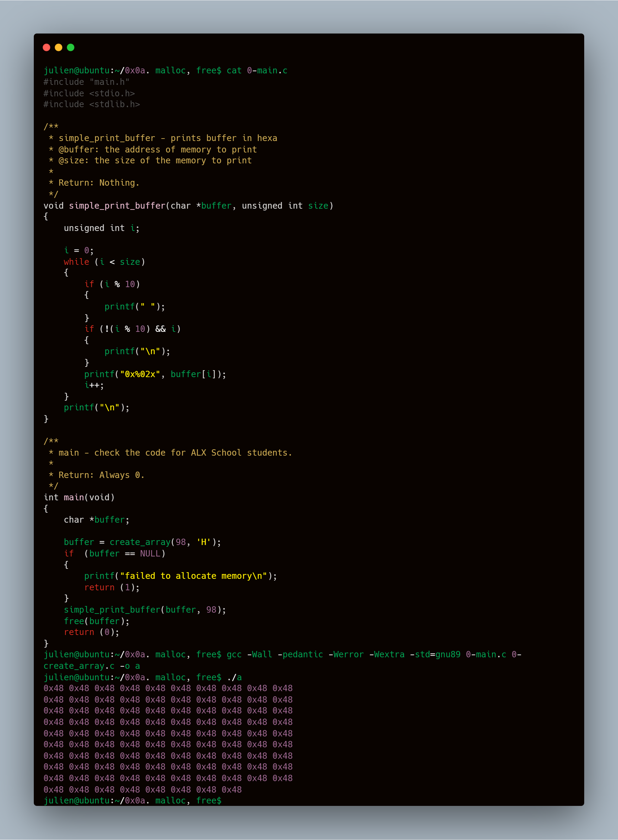Click the "return (0);" statement
Viewport: 618px width, 840px height.
coord(92,632)
